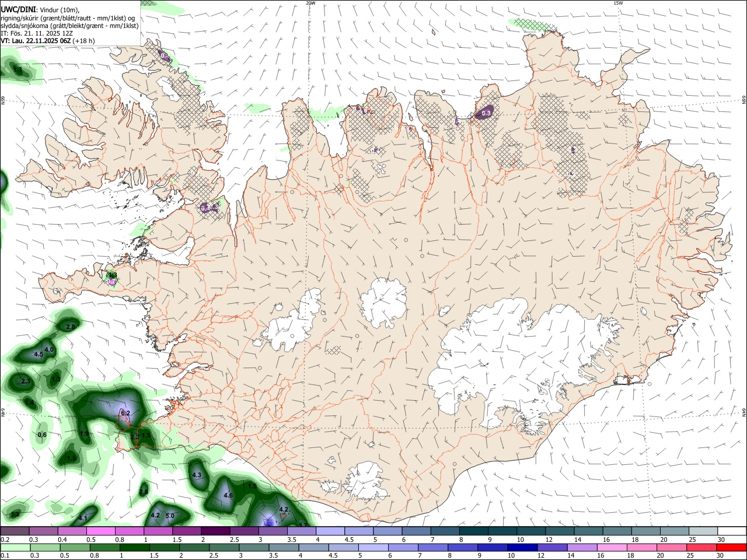Click the 6.2 precipitation maximum label
The width and height of the screenshot is (747, 560).
pyautogui.click(x=125, y=413)
